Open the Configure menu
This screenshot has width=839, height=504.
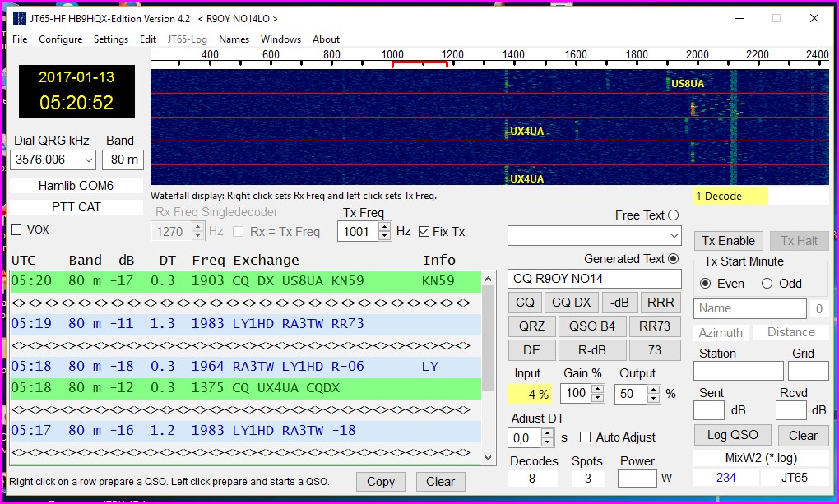60,39
